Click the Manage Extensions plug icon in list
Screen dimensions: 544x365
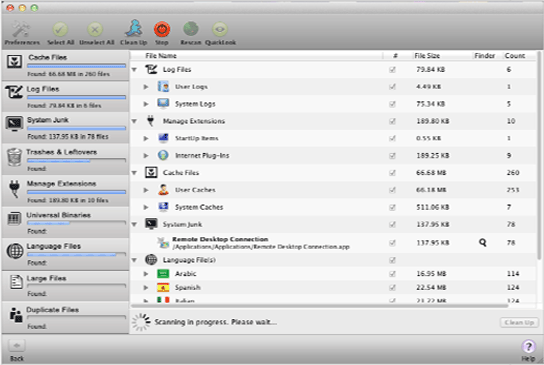tap(151, 120)
